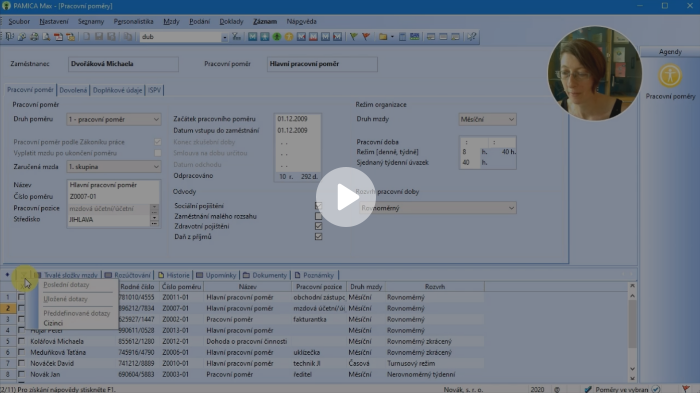Screen dimensions: 700x393
Task: Check the row checkbox for Nováček David
Action: (x=21, y=363)
